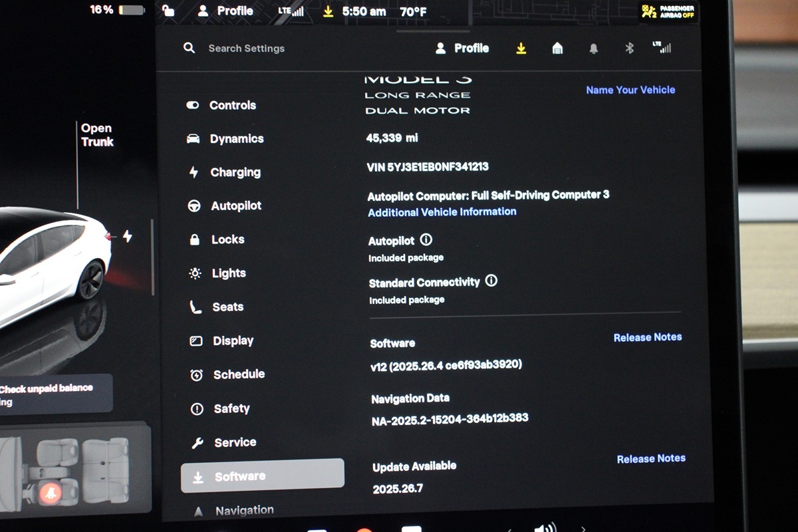798x532 pixels.
Task: Select the Autopilot menu item
Action: [235, 206]
